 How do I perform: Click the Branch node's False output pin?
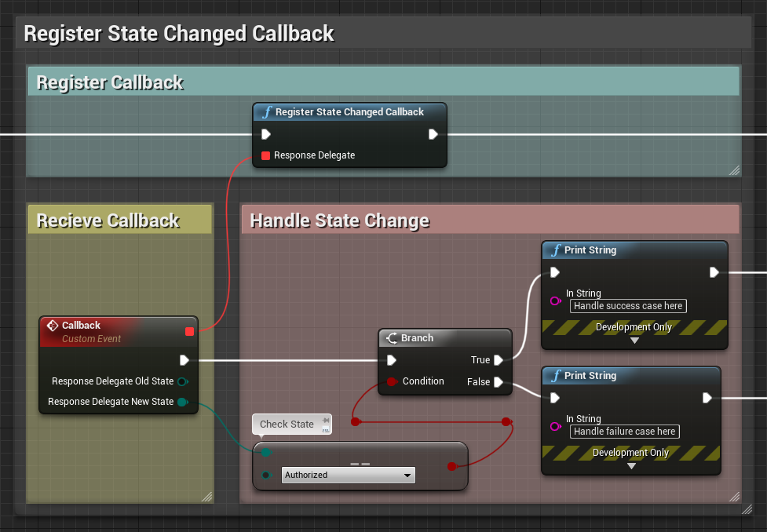click(498, 382)
